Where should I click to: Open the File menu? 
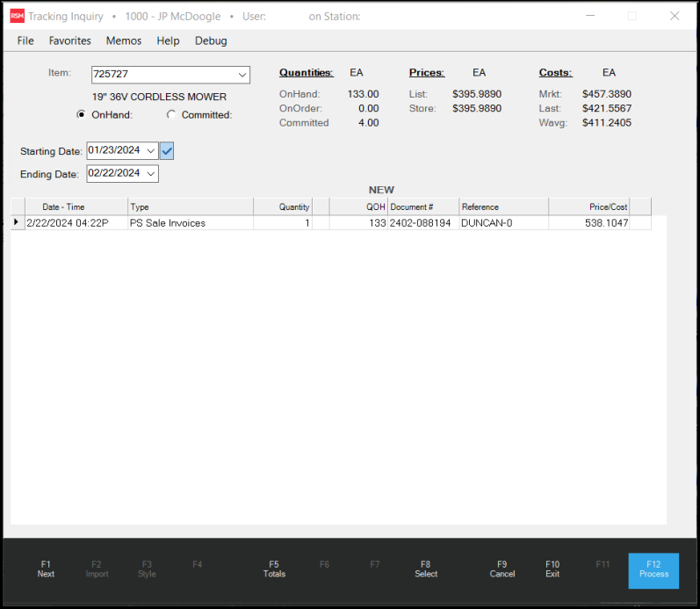[25, 40]
